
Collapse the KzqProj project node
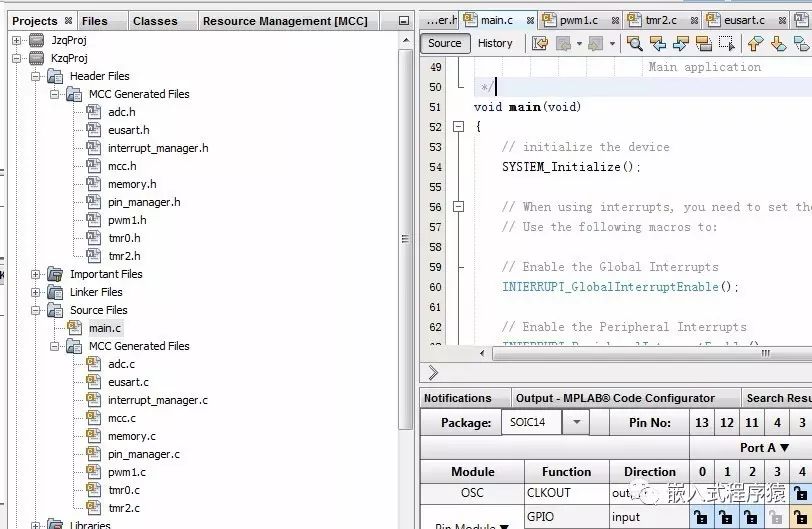17,58
